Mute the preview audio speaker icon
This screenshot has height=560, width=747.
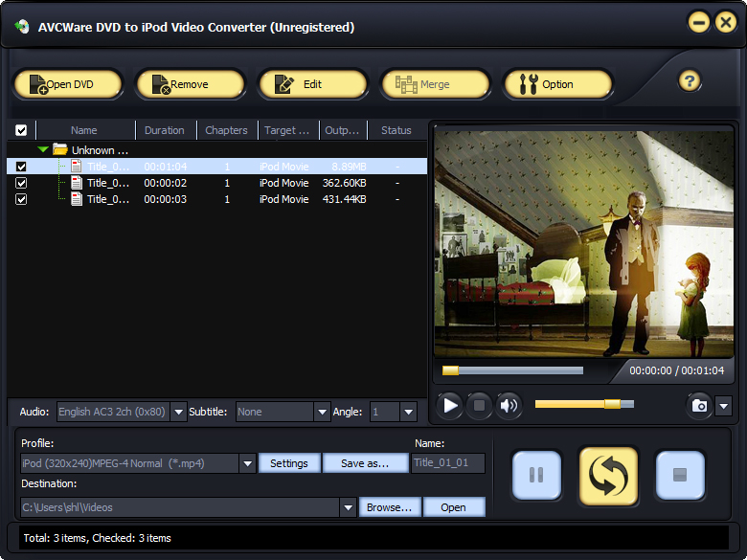[x=509, y=406]
